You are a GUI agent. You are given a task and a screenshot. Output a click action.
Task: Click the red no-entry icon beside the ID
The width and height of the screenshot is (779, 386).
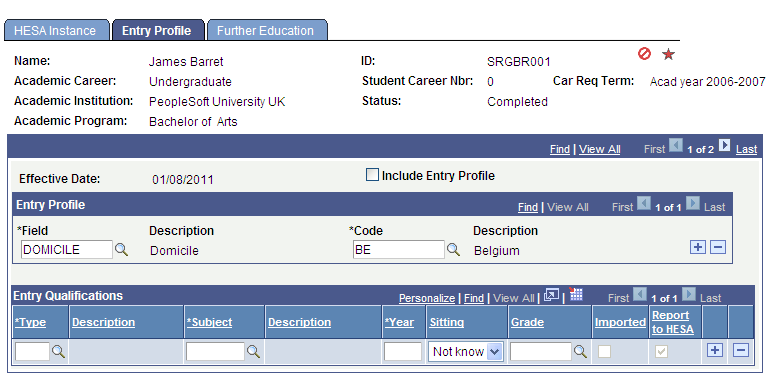(644, 53)
